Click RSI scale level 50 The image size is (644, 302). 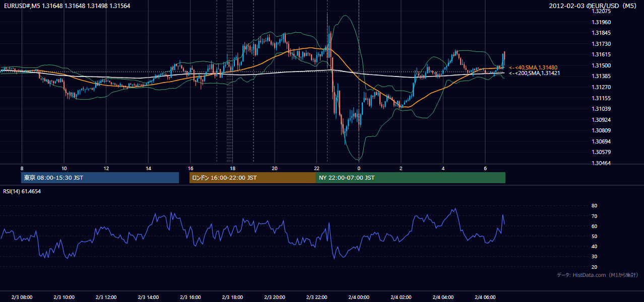click(x=594, y=237)
